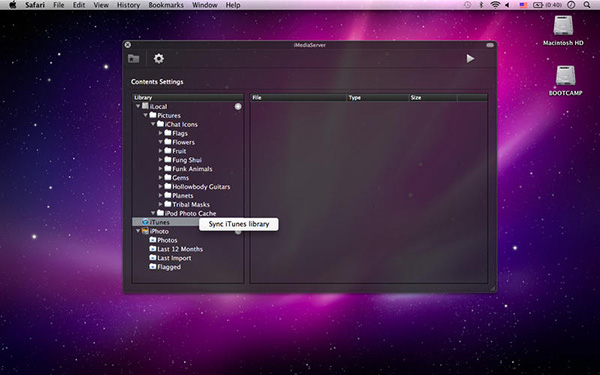Screen dimensions: 600x375
Task: Start the media server with the play button
Action: (470, 59)
